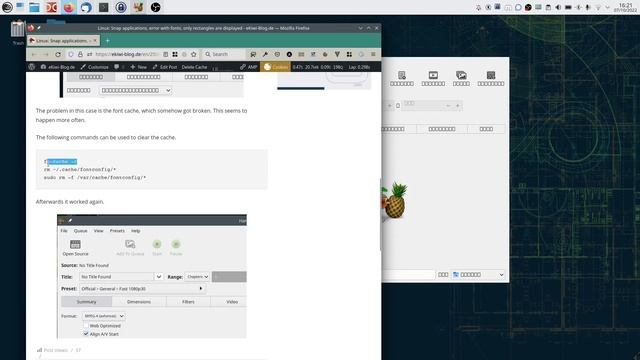Click the HandBrake screenshot image in the article
The height and width of the screenshot is (360, 640).
(152, 276)
